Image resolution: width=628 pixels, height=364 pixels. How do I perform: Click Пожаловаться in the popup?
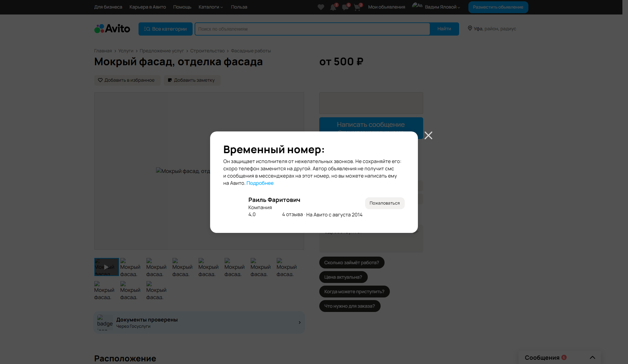(385, 203)
